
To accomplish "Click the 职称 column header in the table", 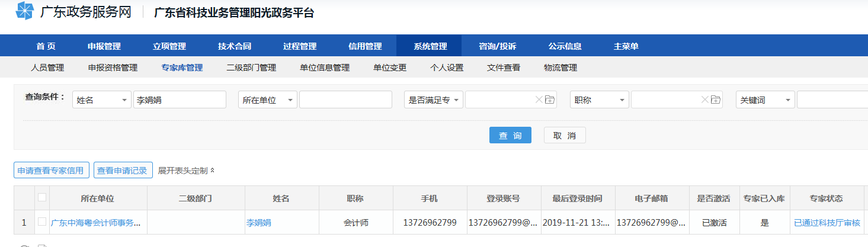I will tap(355, 198).
